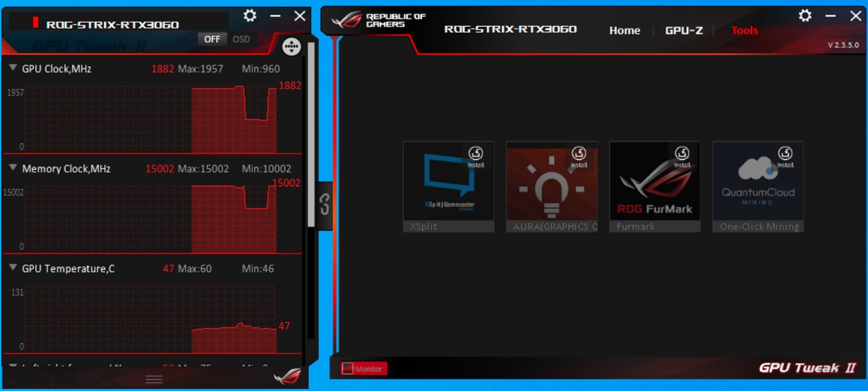
Task: Click the "OSD" label beside OFF switch
Action: pos(241,39)
